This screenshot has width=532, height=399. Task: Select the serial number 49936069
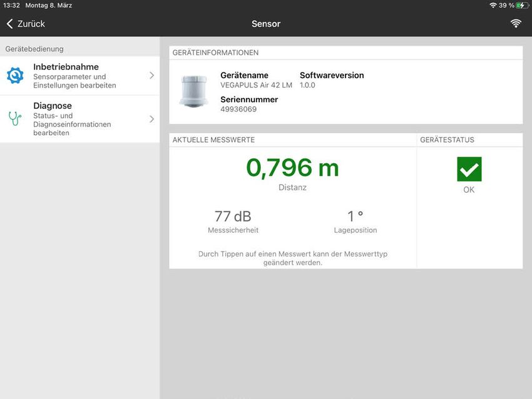pyautogui.click(x=238, y=109)
